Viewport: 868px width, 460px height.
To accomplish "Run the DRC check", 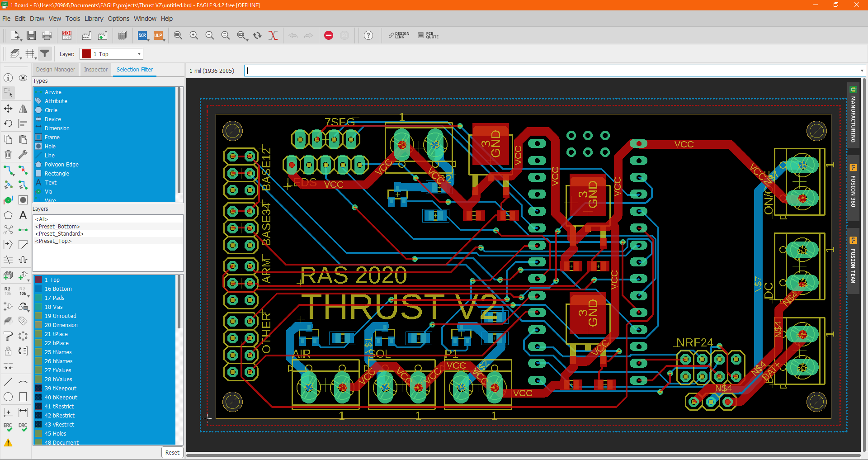I will tap(23, 427).
